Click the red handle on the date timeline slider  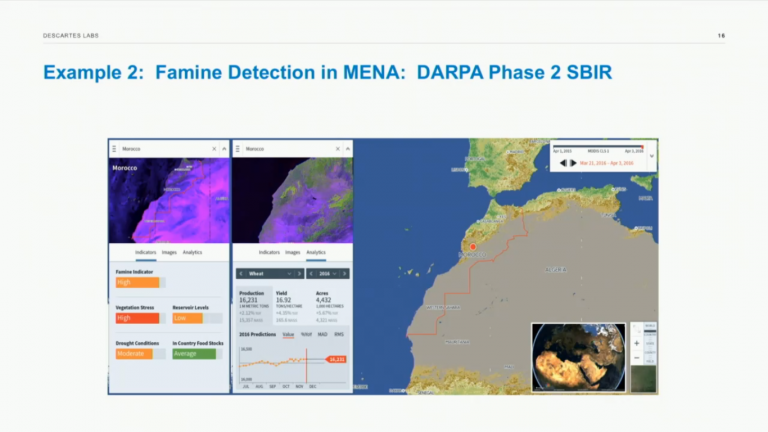[x=642, y=146]
